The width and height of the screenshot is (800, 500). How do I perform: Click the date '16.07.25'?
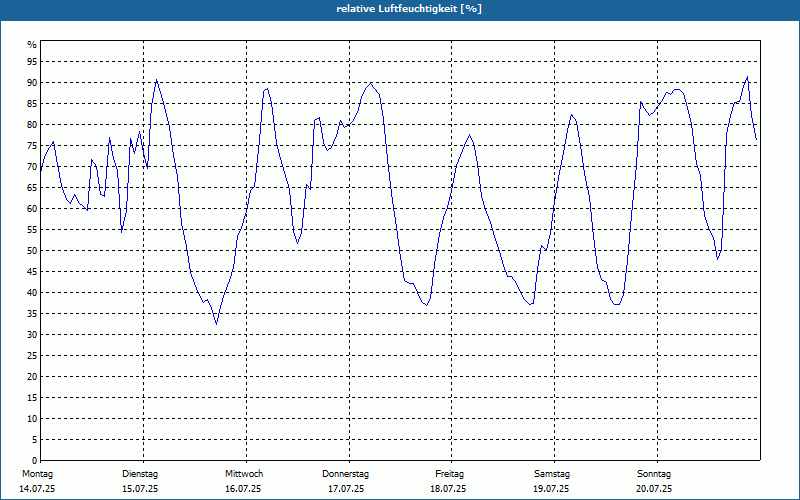click(243, 489)
